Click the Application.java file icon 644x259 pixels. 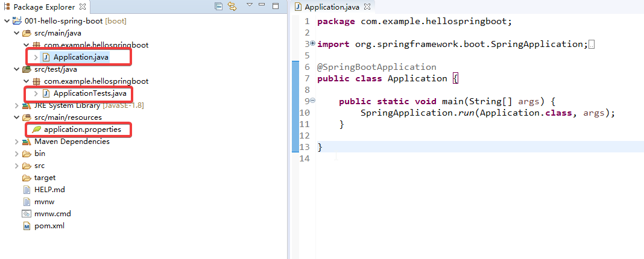(46, 57)
